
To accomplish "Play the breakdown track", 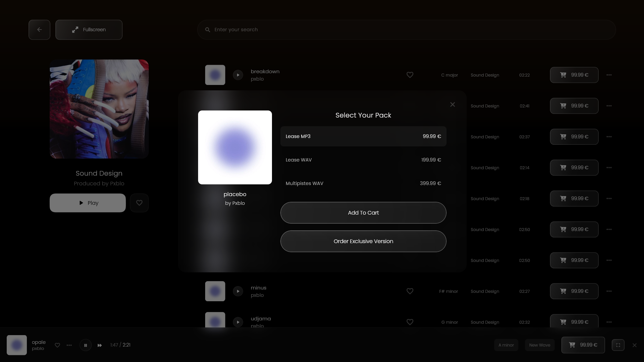I will click(x=238, y=75).
